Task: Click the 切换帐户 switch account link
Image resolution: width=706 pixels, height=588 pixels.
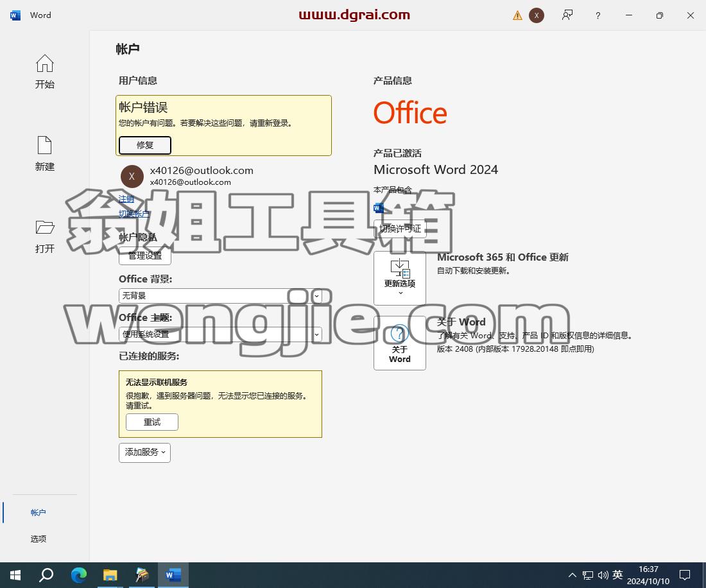Action: (133, 213)
